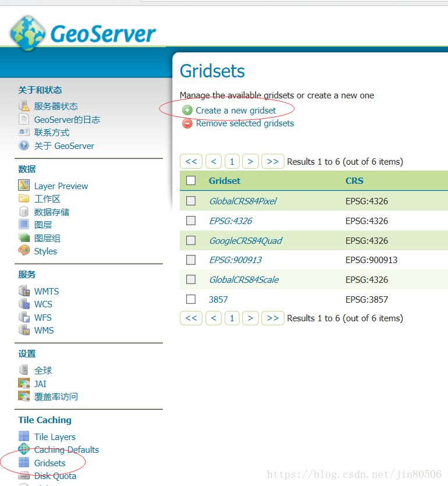The height and width of the screenshot is (486, 448).
Task: Open the GeoServer的日志 logs link
Action: click(x=67, y=120)
